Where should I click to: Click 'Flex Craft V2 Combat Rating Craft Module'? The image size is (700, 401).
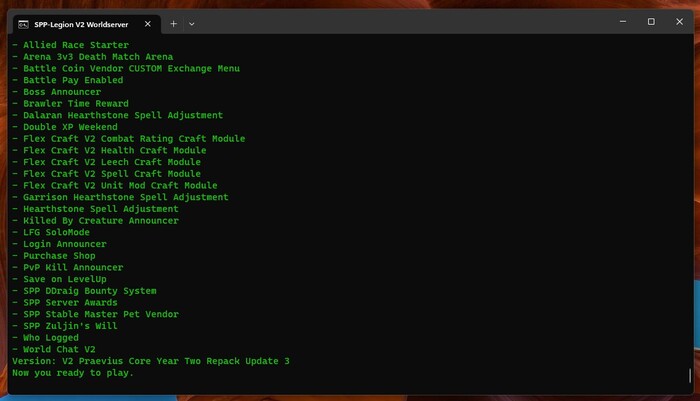pyautogui.click(x=129, y=139)
